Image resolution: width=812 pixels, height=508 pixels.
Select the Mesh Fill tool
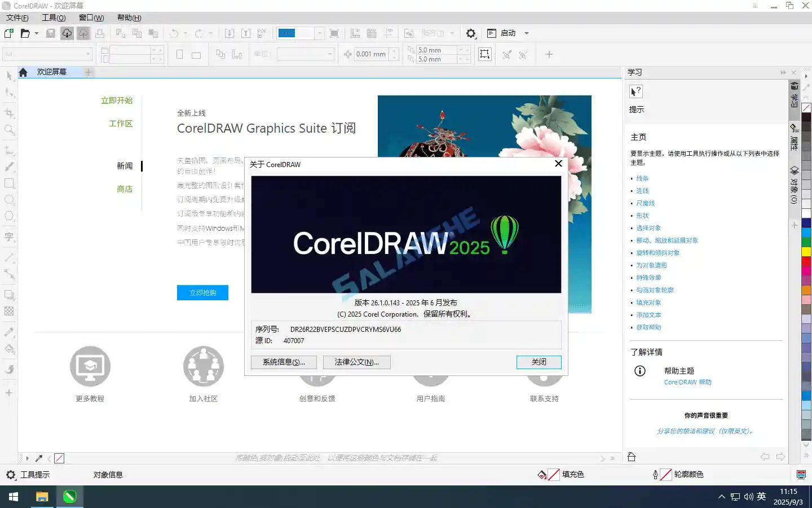[9, 312]
